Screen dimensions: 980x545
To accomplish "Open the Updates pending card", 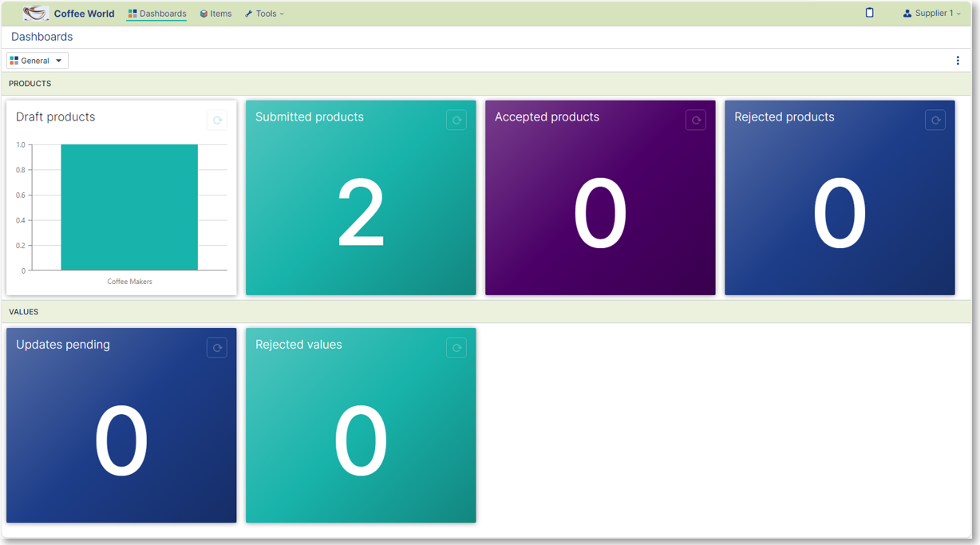I will pos(121,425).
